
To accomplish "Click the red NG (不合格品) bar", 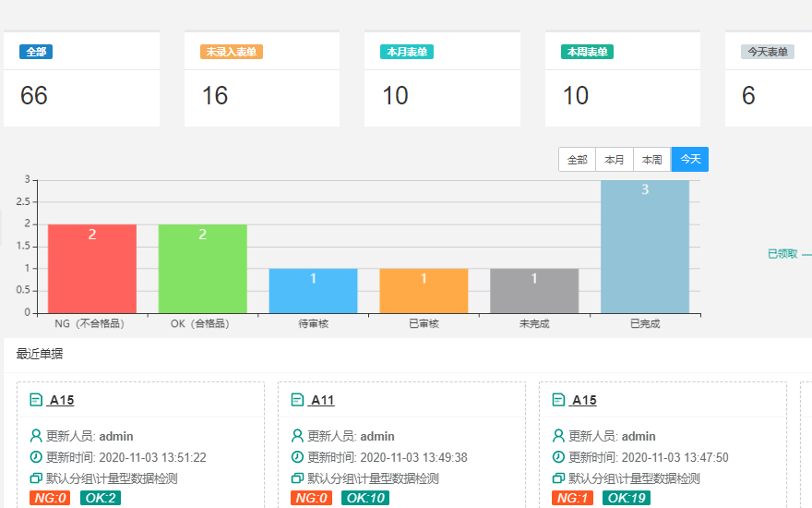I will click(x=92, y=268).
